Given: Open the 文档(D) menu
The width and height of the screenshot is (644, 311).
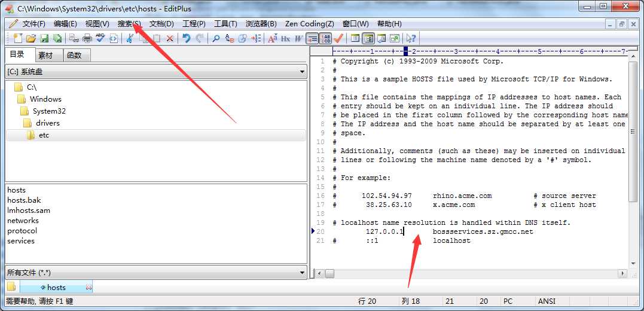Looking at the screenshot, I should pyautogui.click(x=161, y=24).
